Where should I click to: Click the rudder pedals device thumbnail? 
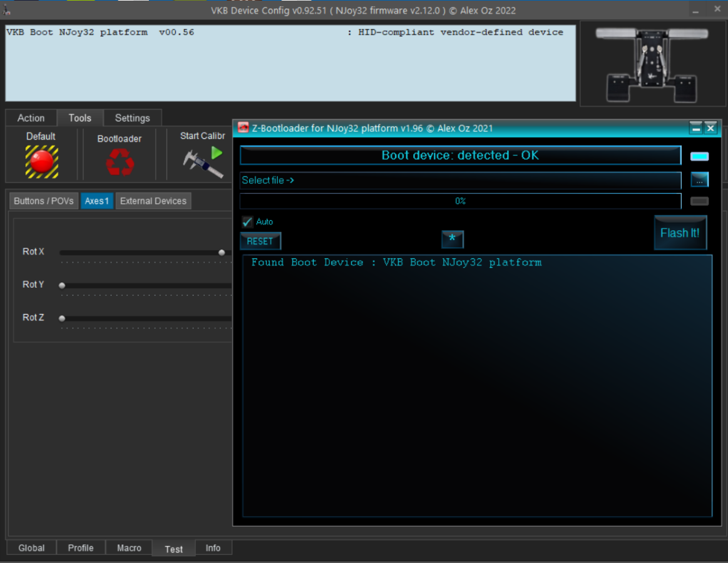tap(652, 64)
